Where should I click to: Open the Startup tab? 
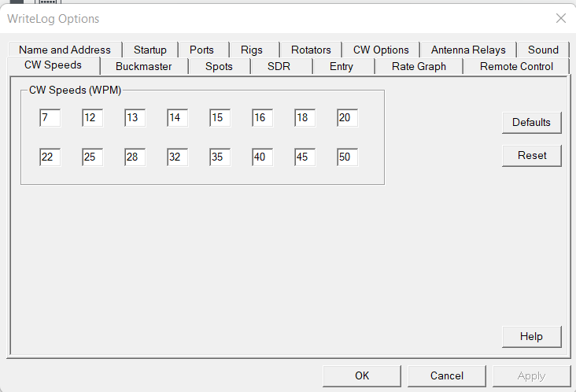click(x=150, y=50)
